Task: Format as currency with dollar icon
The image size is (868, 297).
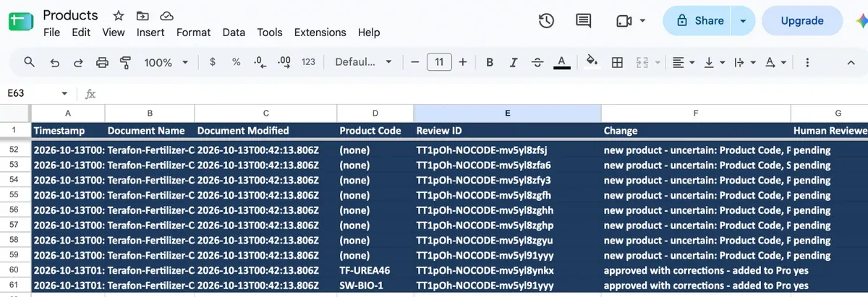Action: click(x=212, y=62)
